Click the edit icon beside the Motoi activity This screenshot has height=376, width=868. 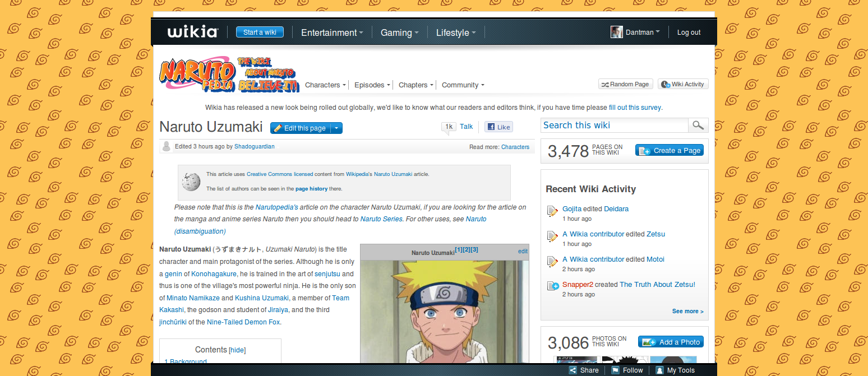pyautogui.click(x=553, y=262)
